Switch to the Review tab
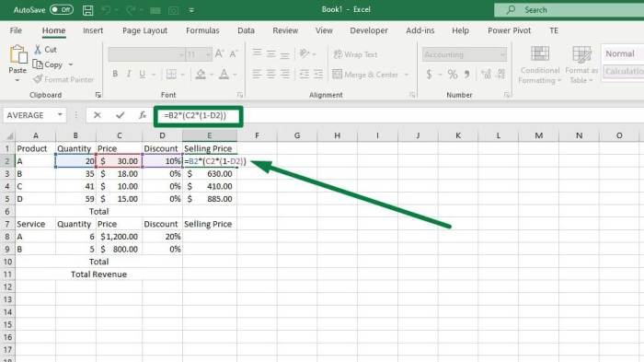The image size is (644, 362). coord(285,30)
